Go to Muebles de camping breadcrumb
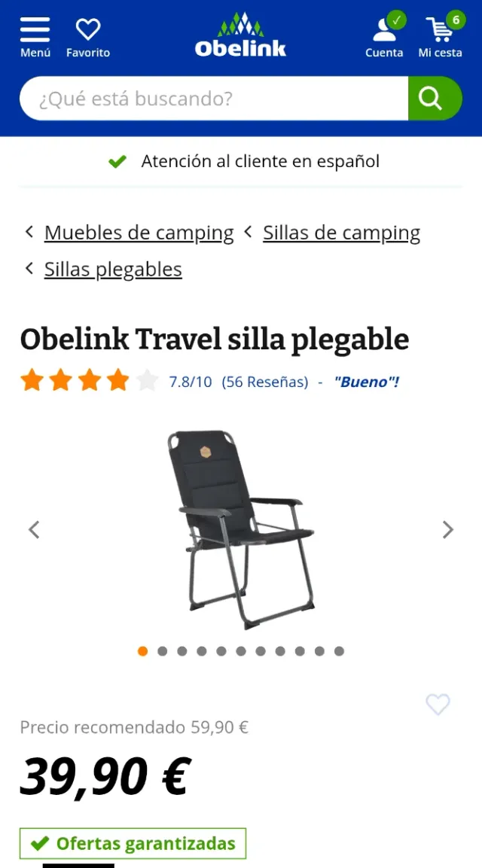 point(139,233)
